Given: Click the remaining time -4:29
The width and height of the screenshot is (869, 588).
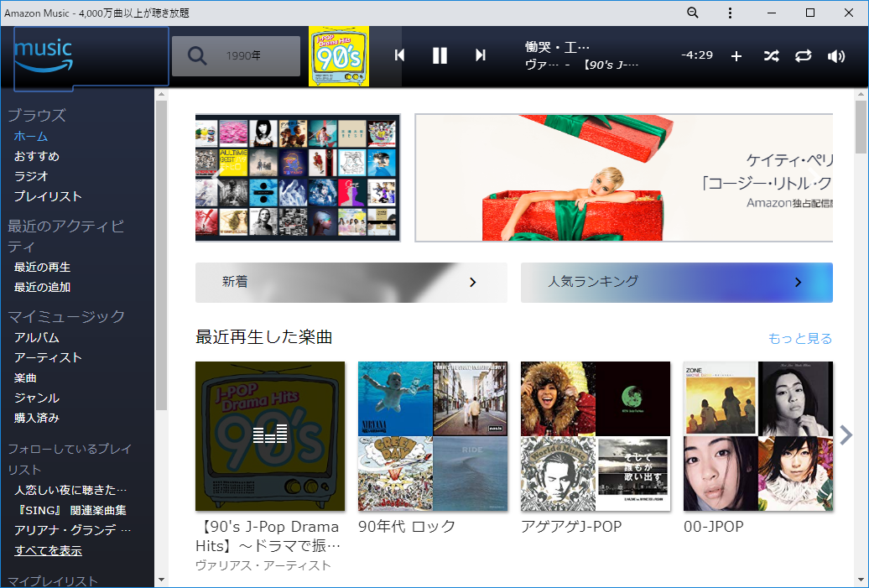Looking at the screenshot, I should click(697, 55).
